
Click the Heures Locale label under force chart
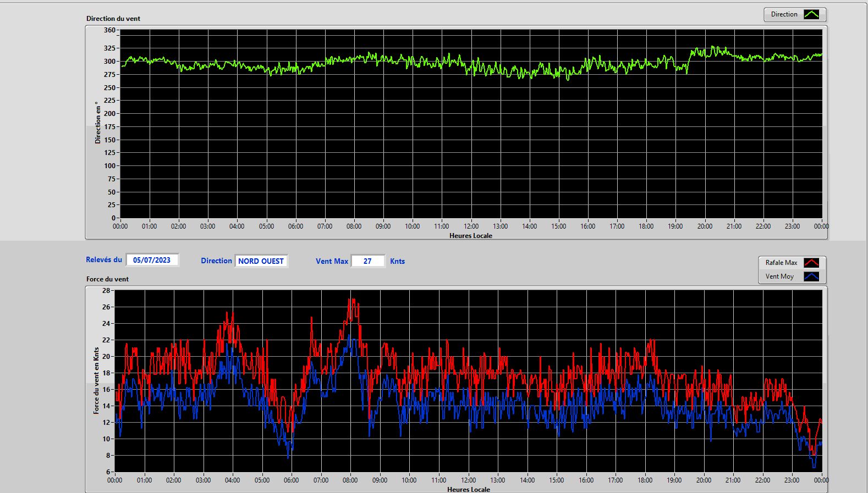pyautogui.click(x=469, y=489)
